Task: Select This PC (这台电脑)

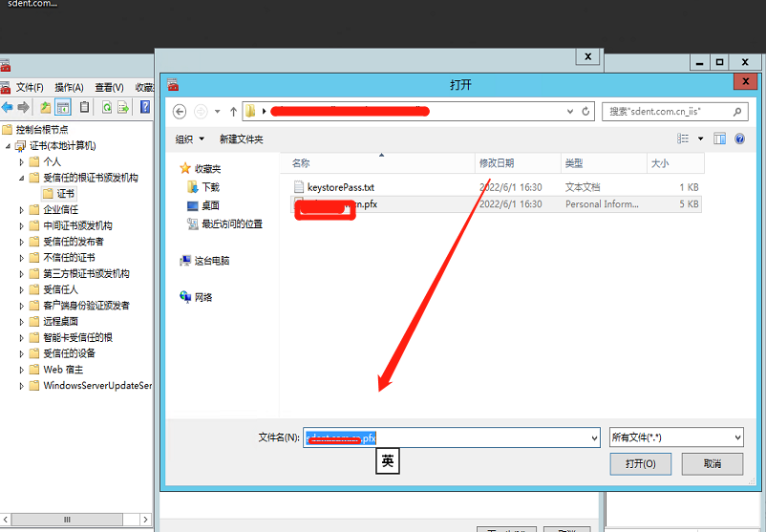Action: (211, 260)
